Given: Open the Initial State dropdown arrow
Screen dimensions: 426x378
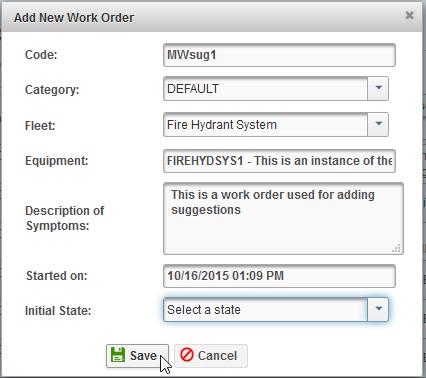Looking at the screenshot, I should pos(378,309).
